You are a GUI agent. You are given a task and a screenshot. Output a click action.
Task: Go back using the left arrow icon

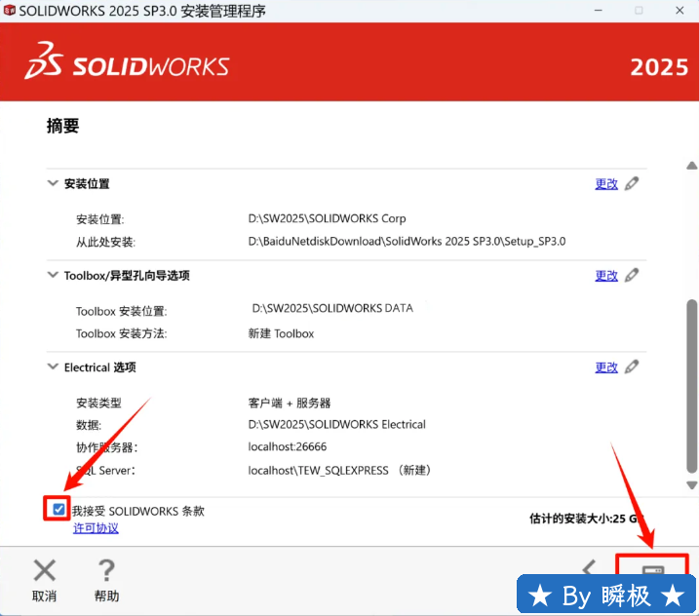(x=589, y=568)
